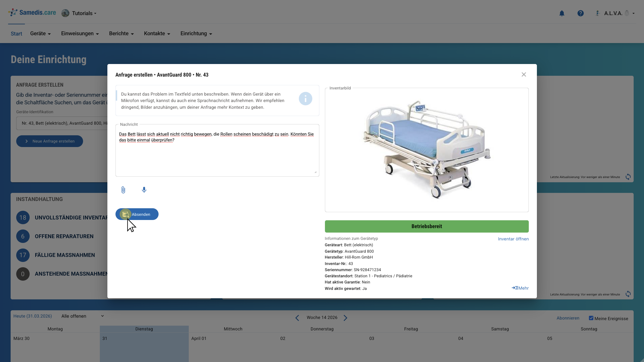
Task: Expand the Geräte menu
Action: pyautogui.click(x=40, y=34)
